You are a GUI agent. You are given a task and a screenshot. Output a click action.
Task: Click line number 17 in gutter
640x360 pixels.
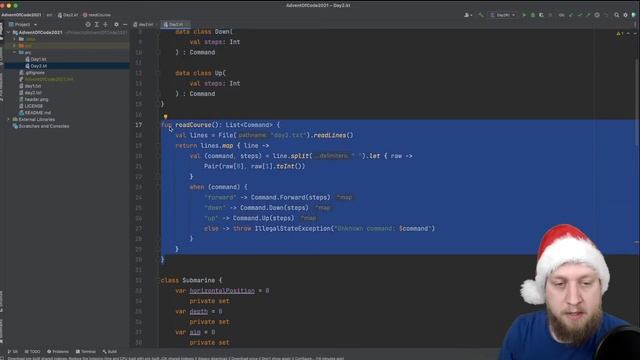pos(139,125)
